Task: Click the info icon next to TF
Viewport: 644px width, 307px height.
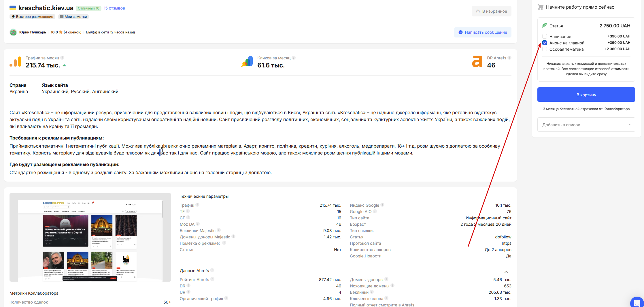Action: click(x=188, y=211)
